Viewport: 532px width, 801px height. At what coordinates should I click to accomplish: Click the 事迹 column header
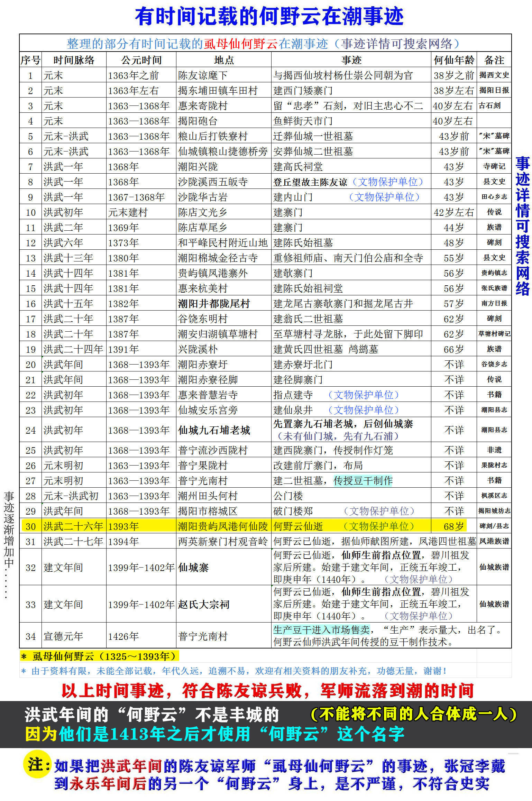click(x=351, y=60)
